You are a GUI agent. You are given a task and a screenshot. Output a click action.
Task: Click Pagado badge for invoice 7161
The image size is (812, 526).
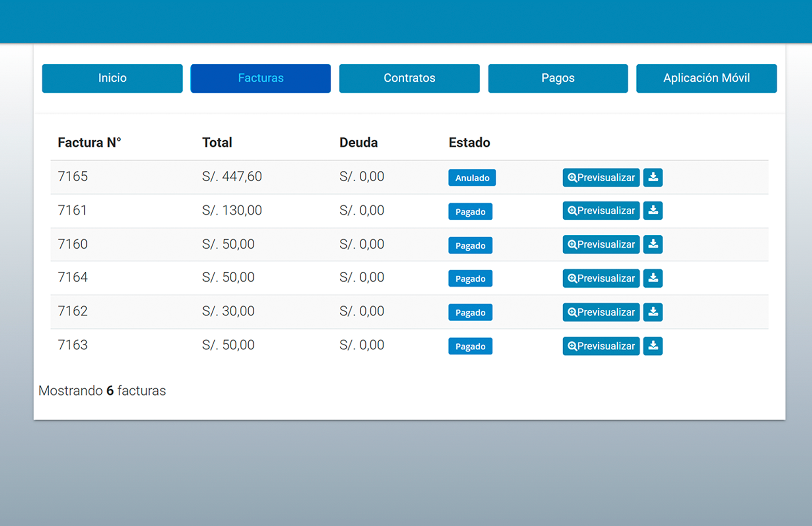470,212
